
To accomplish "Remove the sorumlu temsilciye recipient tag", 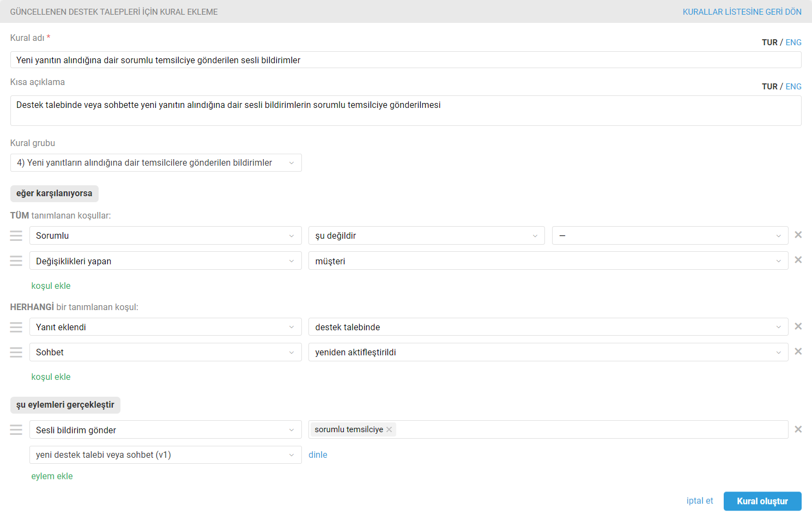I will [389, 429].
